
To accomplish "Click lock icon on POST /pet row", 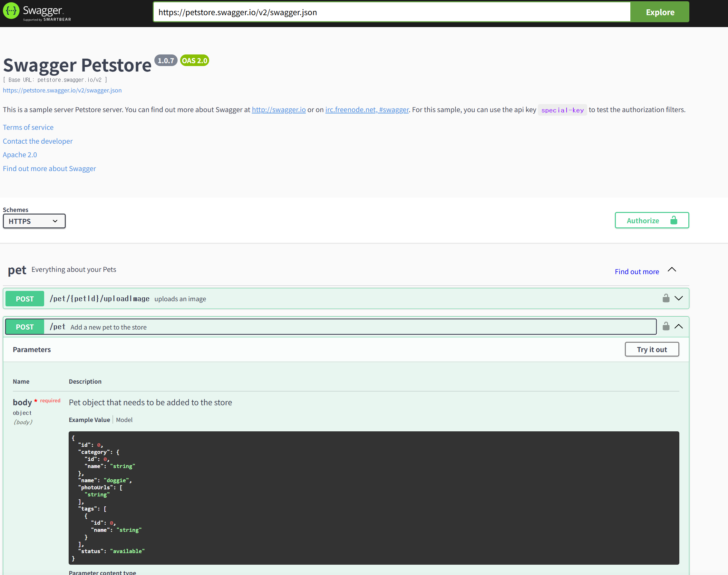I will pos(666,326).
